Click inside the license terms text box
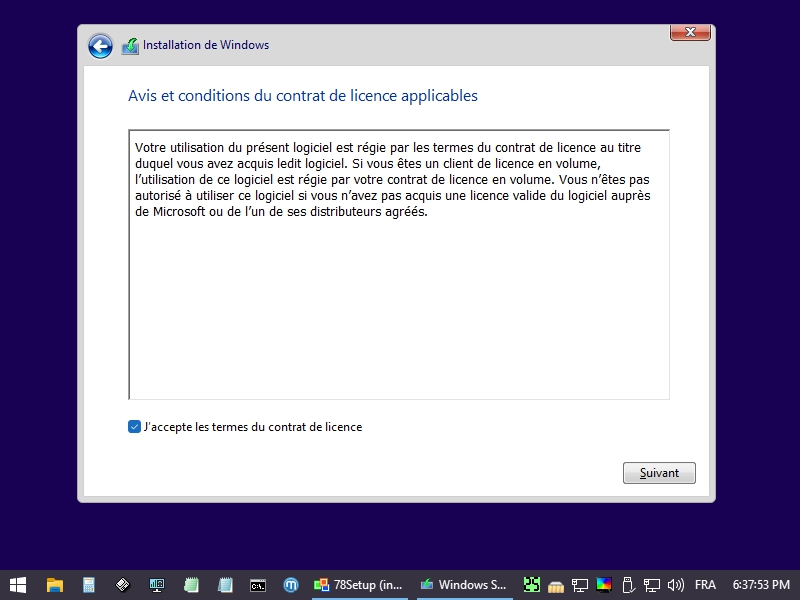Viewport: 800px width, 600px height. (398, 300)
